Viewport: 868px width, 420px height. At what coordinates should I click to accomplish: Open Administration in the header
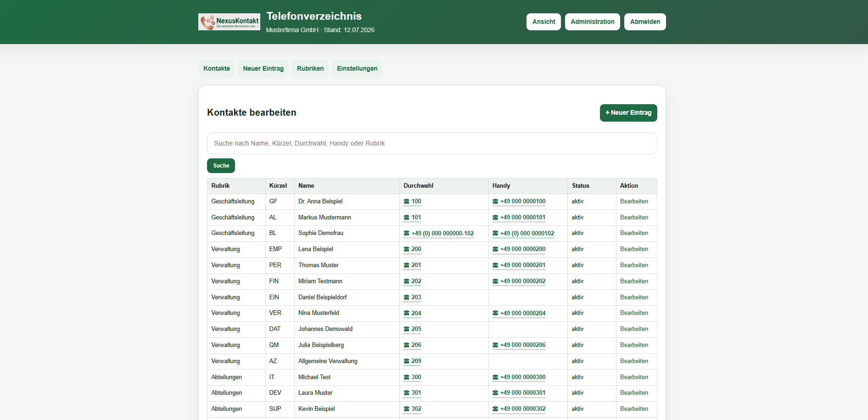pos(593,22)
